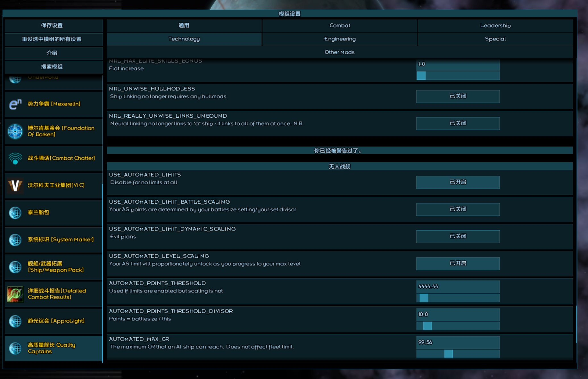Enable USE_AUTOMATED_LIMIT_BATTLE_SCALING
This screenshot has height=379, width=588.
coord(458,209)
